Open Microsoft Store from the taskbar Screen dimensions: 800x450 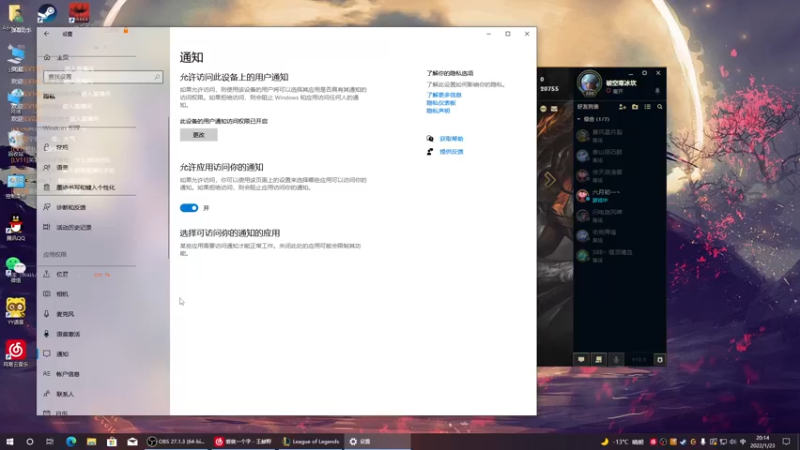(x=112, y=441)
